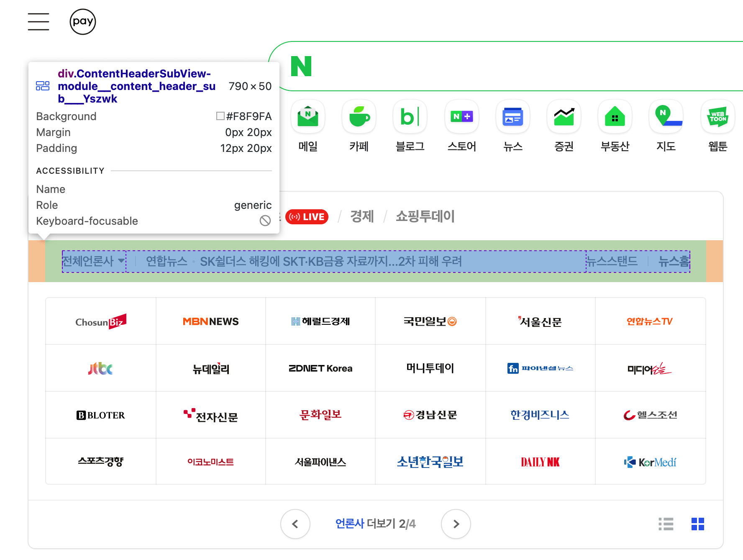Open JTBC publisher logo

pos(101,368)
